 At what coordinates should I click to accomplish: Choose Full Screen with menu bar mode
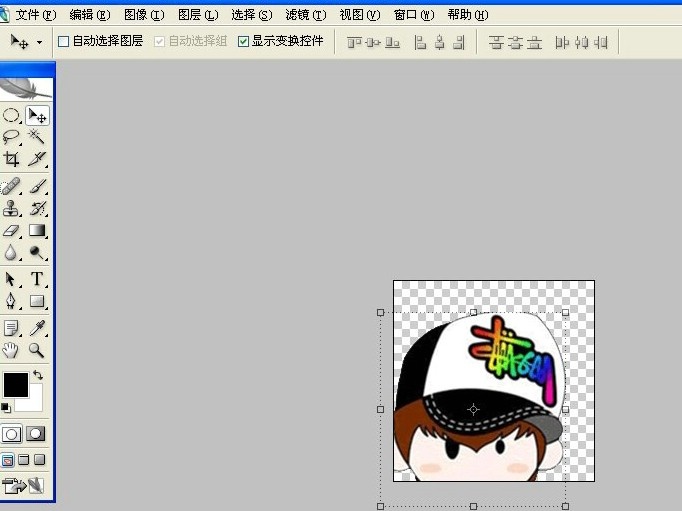point(24,460)
